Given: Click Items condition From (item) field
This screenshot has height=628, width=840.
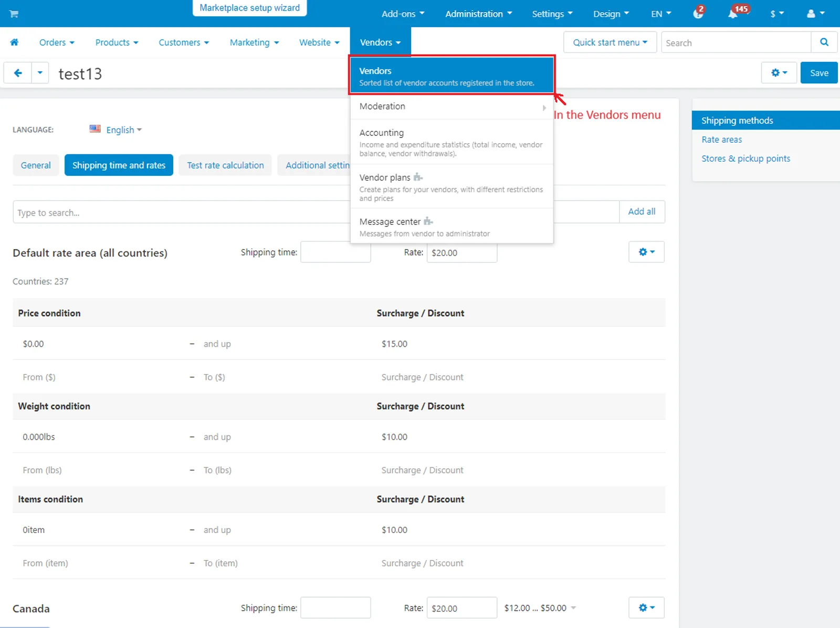Looking at the screenshot, I should [x=45, y=563].
